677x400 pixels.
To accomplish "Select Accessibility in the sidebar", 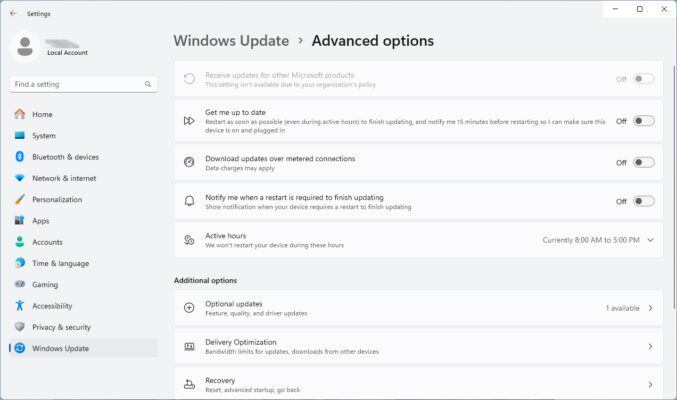I will pos(83,305).
